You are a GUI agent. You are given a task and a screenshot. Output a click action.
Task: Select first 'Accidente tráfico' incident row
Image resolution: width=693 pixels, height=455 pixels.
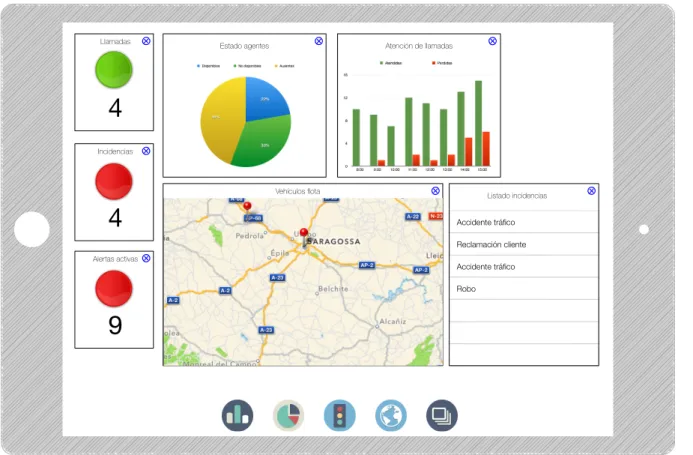[x=524, y=222]
